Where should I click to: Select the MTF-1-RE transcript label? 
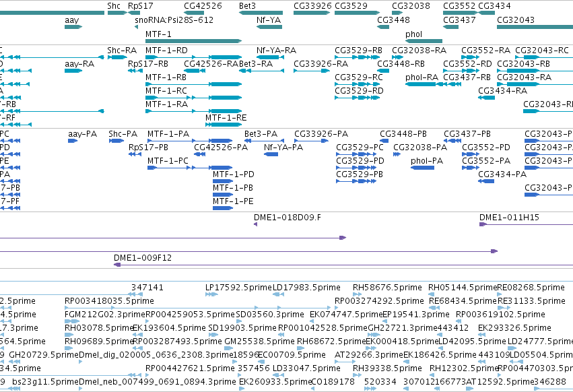[x=226, y=118]
